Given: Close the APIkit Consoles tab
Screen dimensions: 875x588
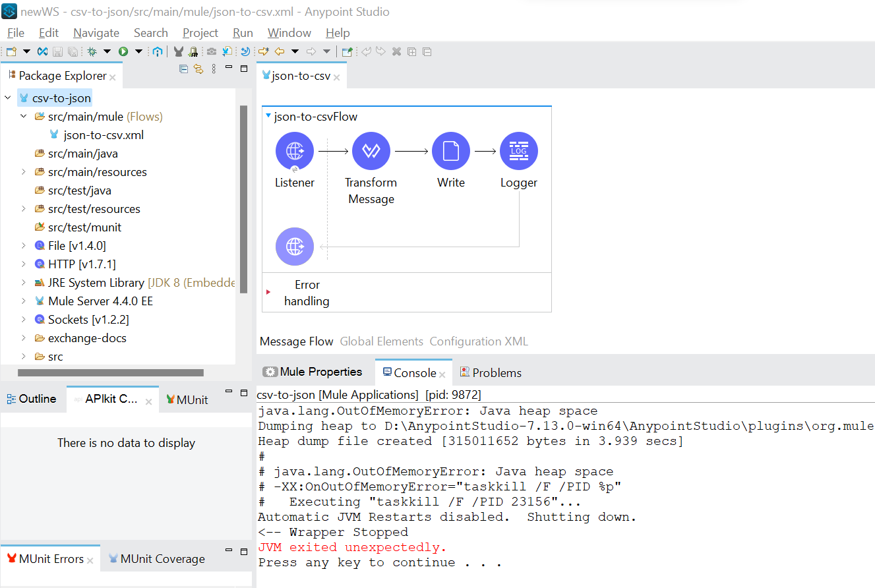Looking at the screenshot, I should (x=149, y=401).
